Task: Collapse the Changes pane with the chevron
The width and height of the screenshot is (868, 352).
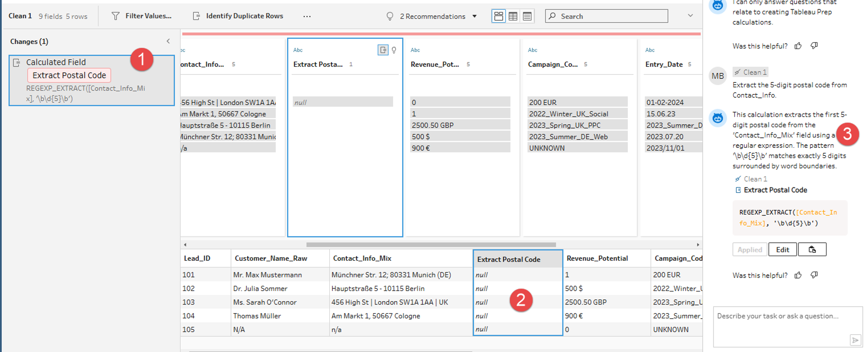Action: point(168,41)
